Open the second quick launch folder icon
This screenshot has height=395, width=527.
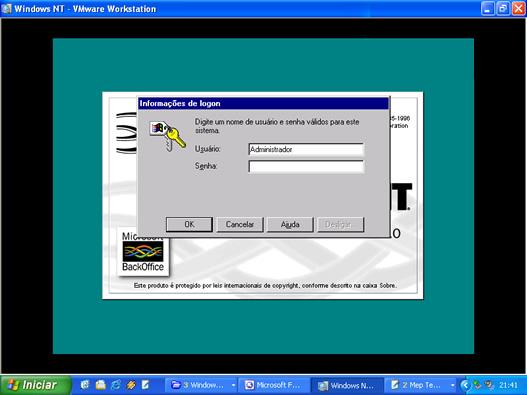[x=100, y=385]
